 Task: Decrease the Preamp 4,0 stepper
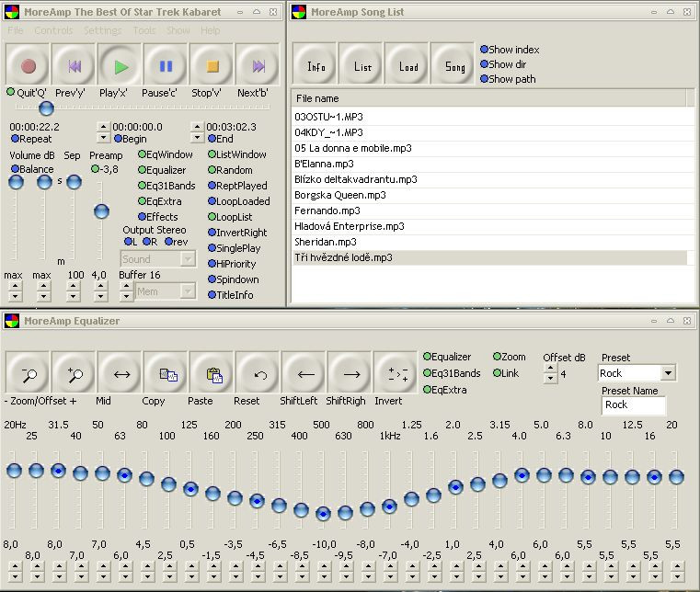(x=101, y=296)
